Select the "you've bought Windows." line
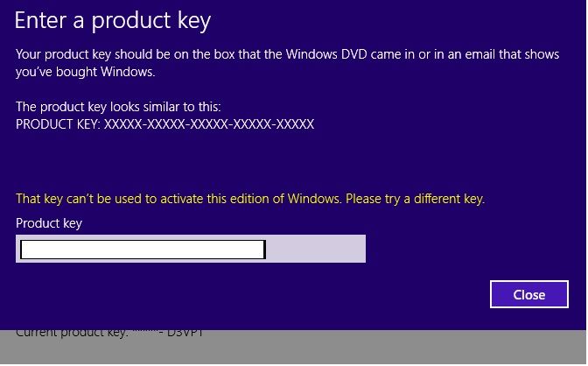This screenshot has width=588, height=366. [86, 72]
